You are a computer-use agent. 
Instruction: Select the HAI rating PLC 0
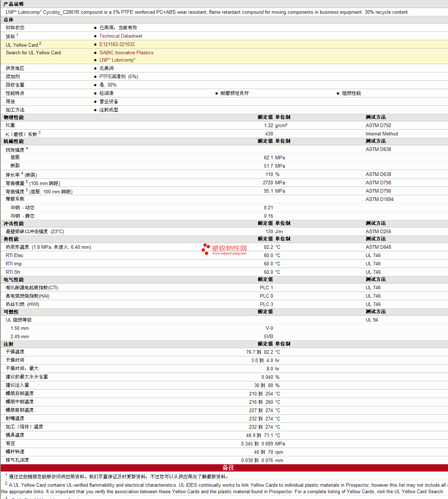coord(267,296)
